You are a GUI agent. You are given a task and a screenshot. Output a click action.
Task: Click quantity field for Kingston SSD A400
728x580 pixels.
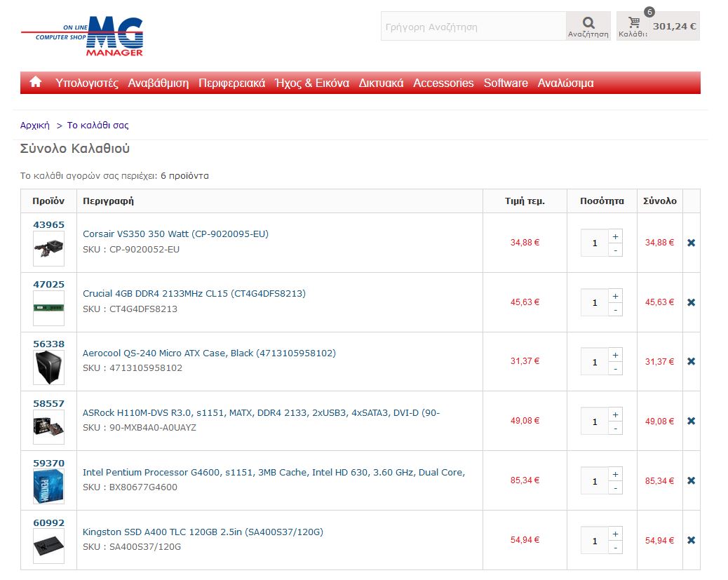(x=595, y=541)
